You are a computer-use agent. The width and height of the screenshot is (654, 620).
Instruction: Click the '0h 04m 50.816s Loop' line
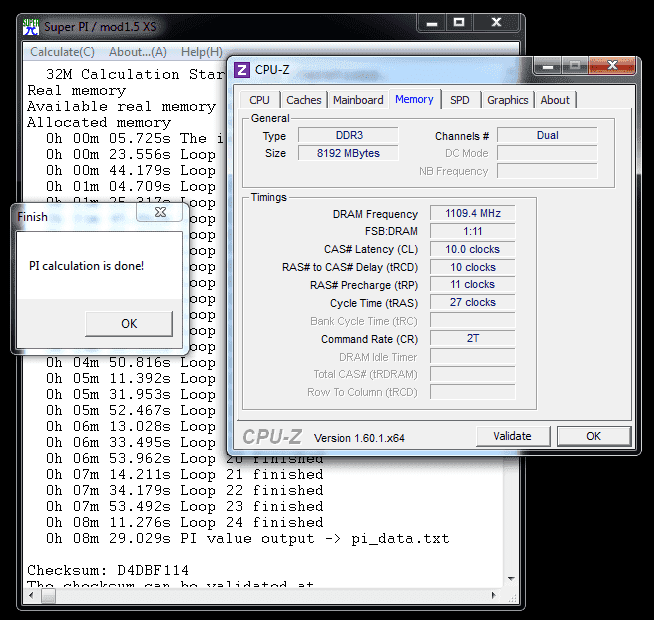[x=131, y=363]
